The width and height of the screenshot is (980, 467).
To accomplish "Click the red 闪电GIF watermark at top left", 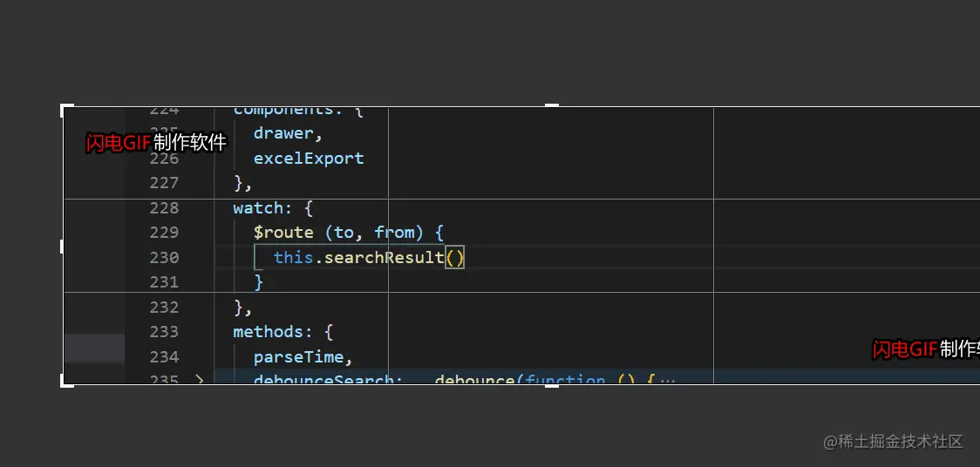I will tap(119, 144).
